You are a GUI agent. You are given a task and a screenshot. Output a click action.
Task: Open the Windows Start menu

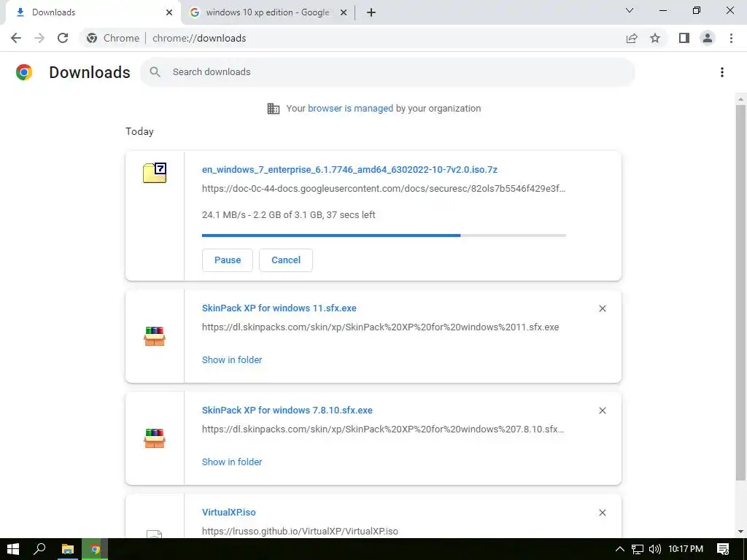13,549
